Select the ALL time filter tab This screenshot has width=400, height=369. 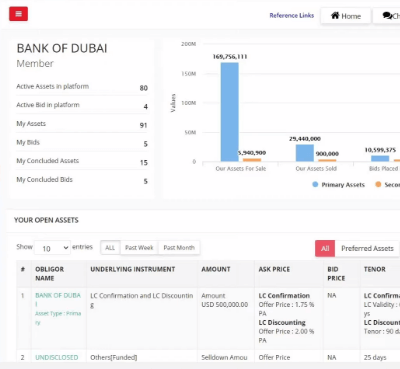click(x=110, y=248)
